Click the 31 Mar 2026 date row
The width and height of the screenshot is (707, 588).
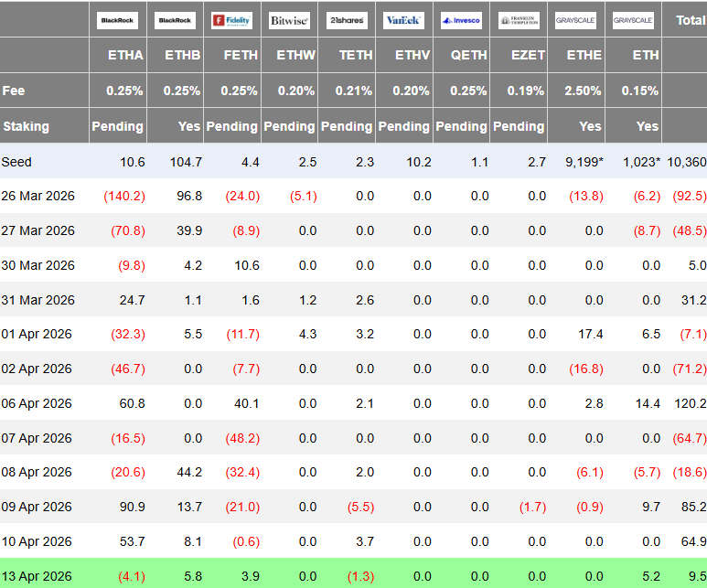pos(353,299)
